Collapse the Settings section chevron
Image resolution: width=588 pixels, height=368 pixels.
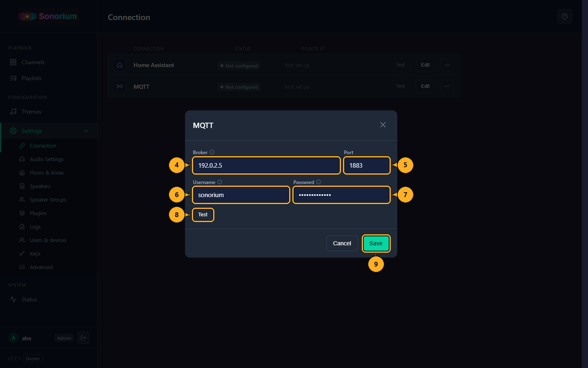pos(86,131)
